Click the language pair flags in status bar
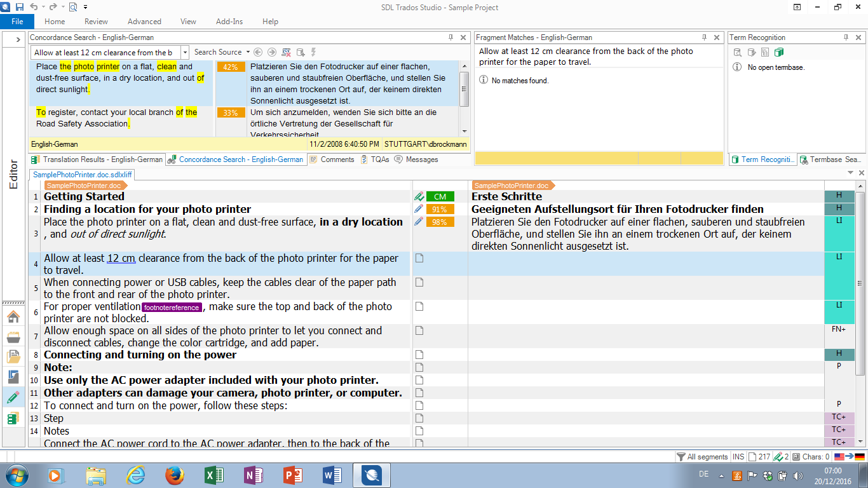Image resolution: width=868 pixels, height=488 pixels. click(x=850, y=457)
